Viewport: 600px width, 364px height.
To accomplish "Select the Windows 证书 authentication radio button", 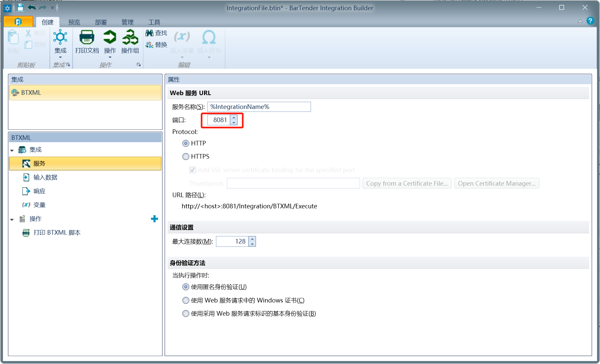I will point(186,300).
